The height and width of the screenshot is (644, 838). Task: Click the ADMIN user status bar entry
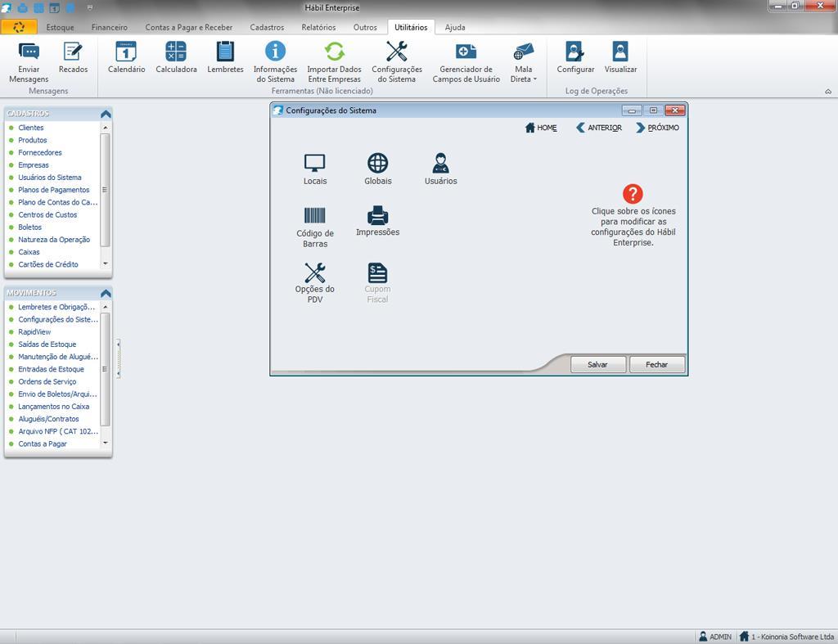click(715, 637)
